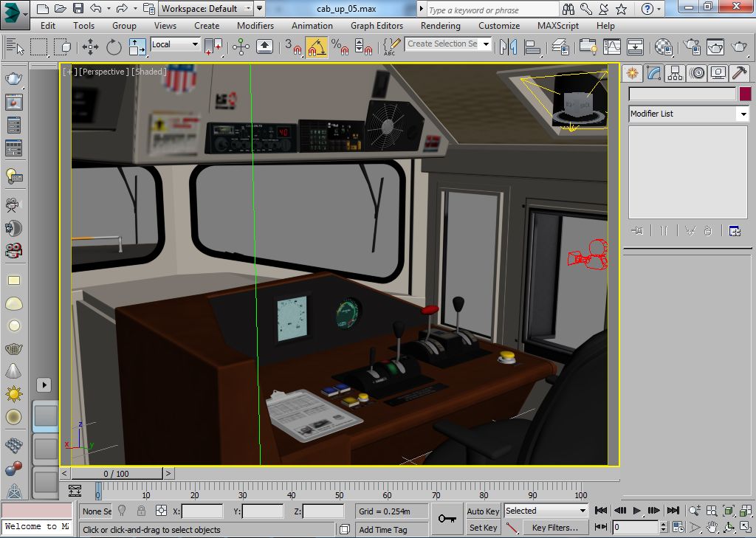
Task: Click the object color swatch
Action: [746, 94]
